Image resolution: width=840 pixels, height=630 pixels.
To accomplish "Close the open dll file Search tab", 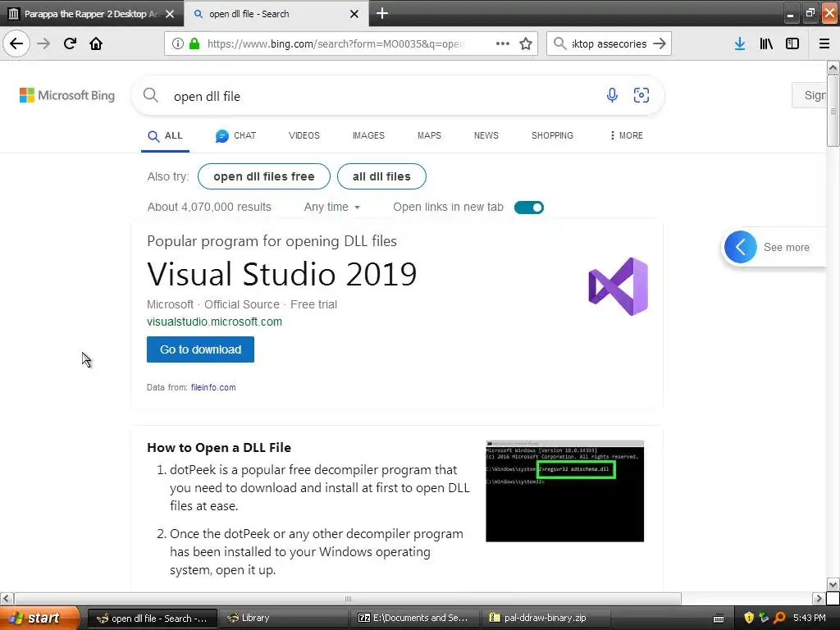I will pos(354,14).
